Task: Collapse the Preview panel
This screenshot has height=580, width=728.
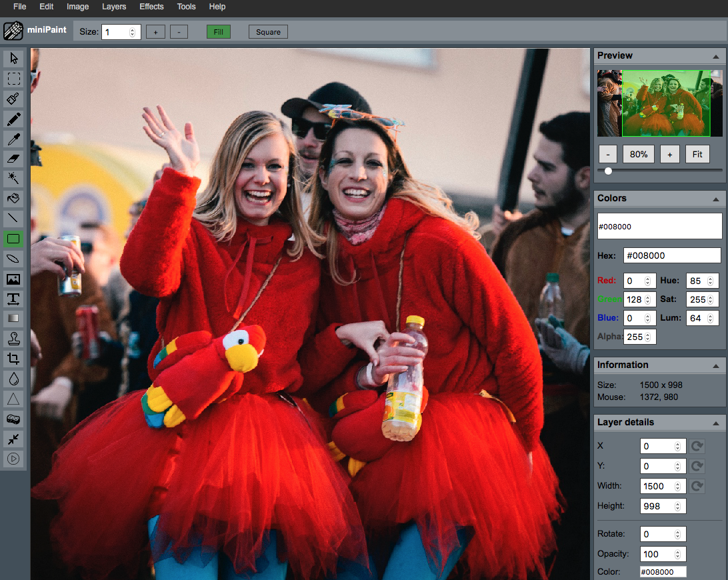Action: (716, 56)
